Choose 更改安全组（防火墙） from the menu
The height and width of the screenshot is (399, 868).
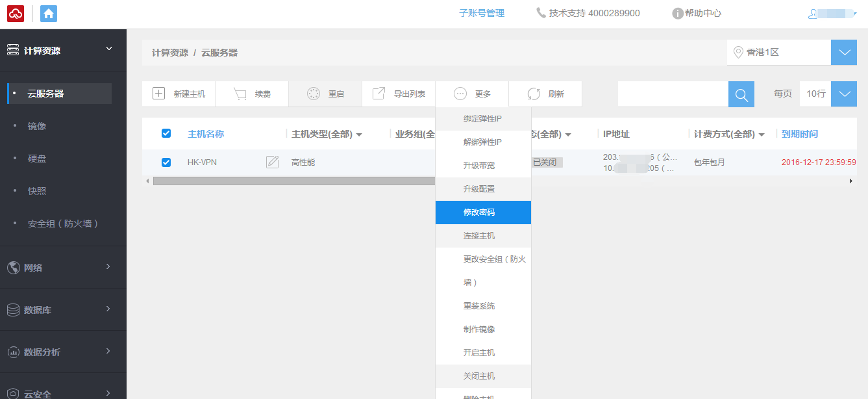483,271
